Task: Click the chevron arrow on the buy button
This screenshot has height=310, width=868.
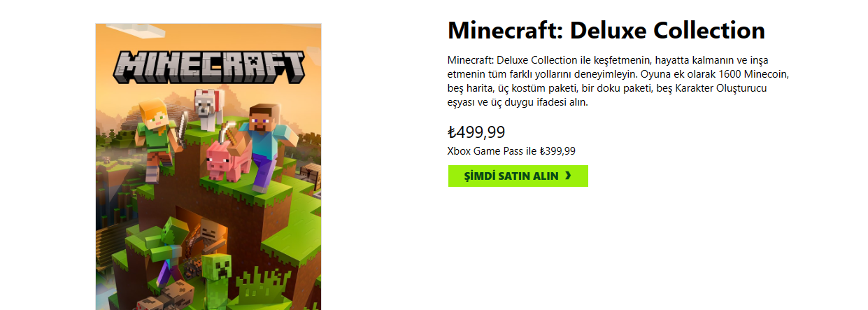Action: (568, 176)
